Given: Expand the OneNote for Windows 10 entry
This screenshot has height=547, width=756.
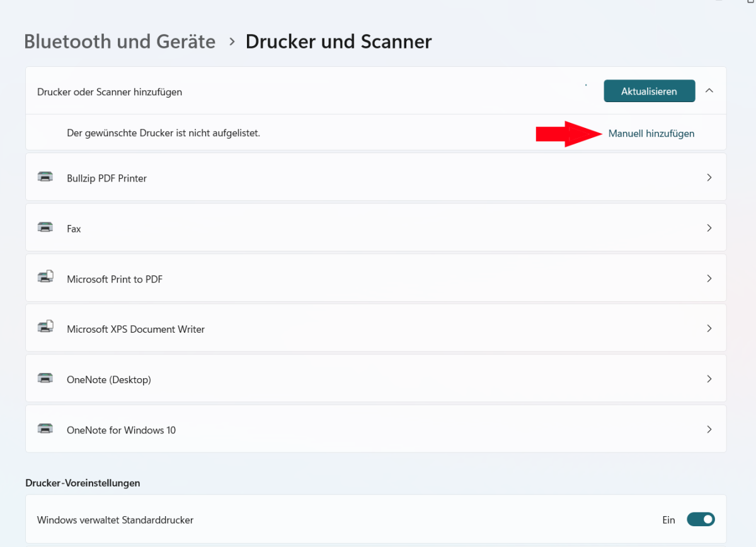Looking at the screenshot, I should (x=709, y=429).
